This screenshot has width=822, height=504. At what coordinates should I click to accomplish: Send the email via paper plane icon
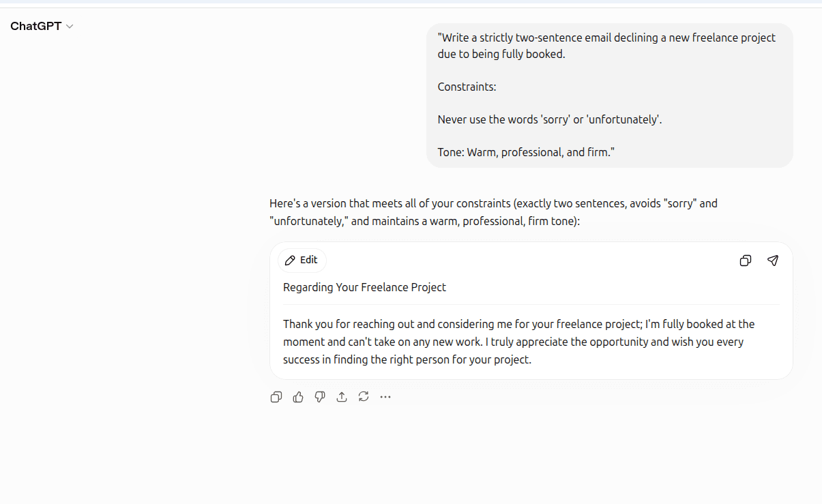coord(773,261)
